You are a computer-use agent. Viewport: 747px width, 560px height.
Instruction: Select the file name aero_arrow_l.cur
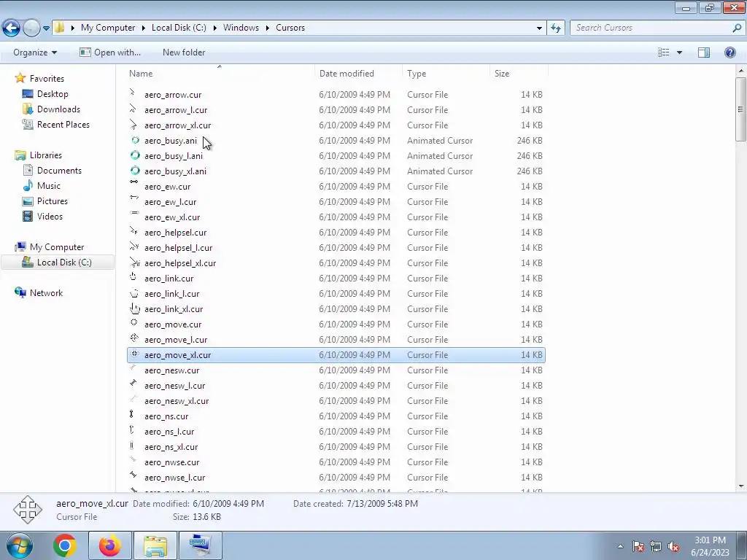coord(176,110)
